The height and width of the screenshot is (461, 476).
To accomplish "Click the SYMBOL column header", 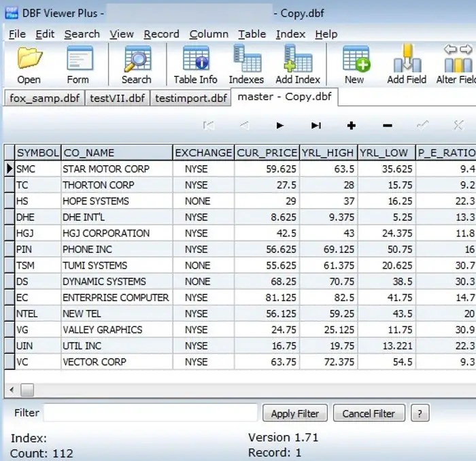I will (38, 153).
